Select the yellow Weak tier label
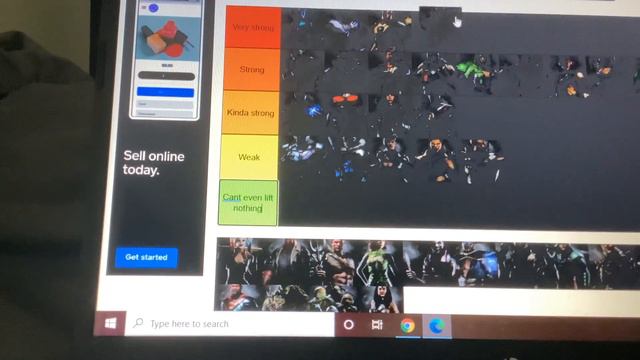 tap(249, 157)
